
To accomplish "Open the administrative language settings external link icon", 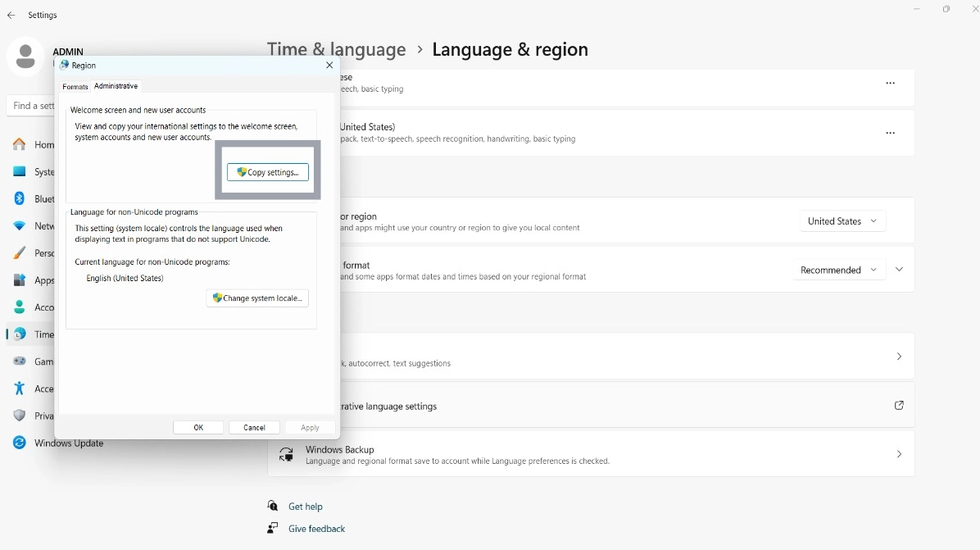I will (899, 406).
